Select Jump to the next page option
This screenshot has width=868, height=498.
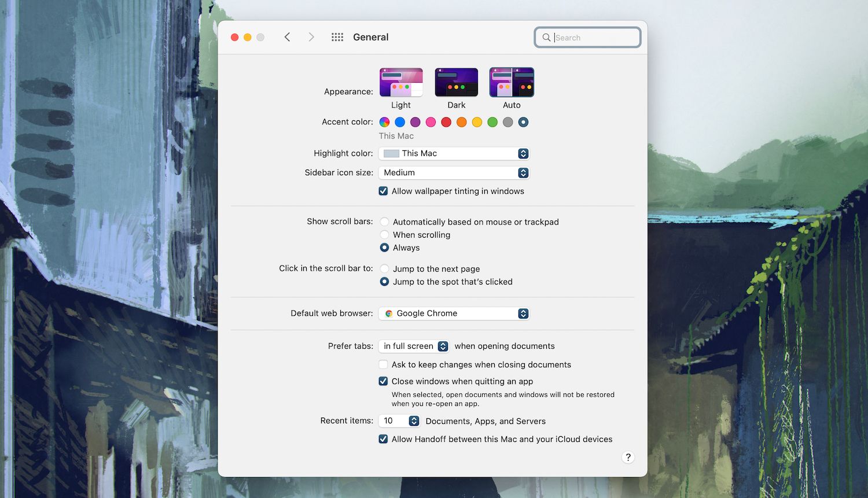(384, 268)
